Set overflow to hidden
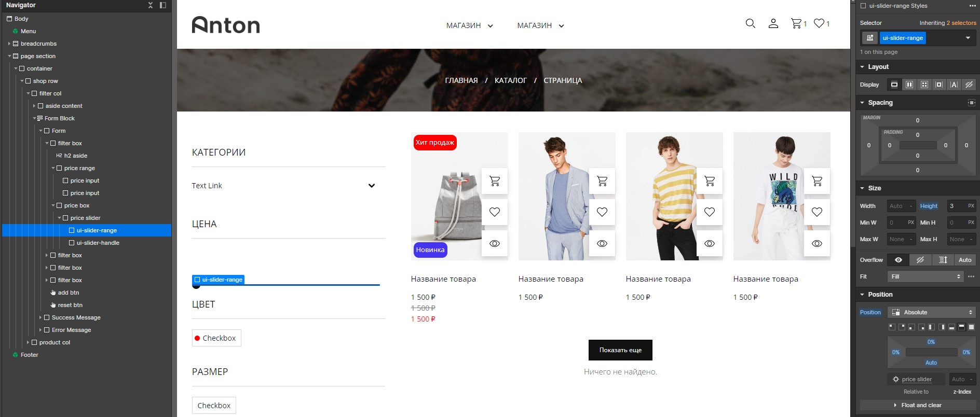Image resolution: width=980 pixels, height=417 pixels. [x=920, y=260]
